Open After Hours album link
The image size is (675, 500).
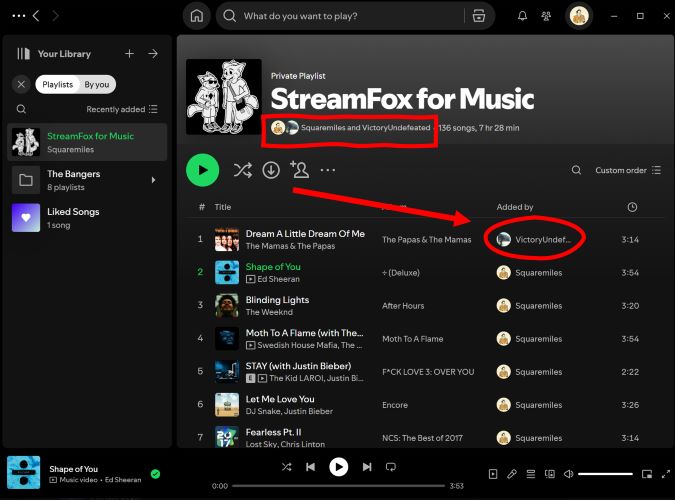[403, 306]
